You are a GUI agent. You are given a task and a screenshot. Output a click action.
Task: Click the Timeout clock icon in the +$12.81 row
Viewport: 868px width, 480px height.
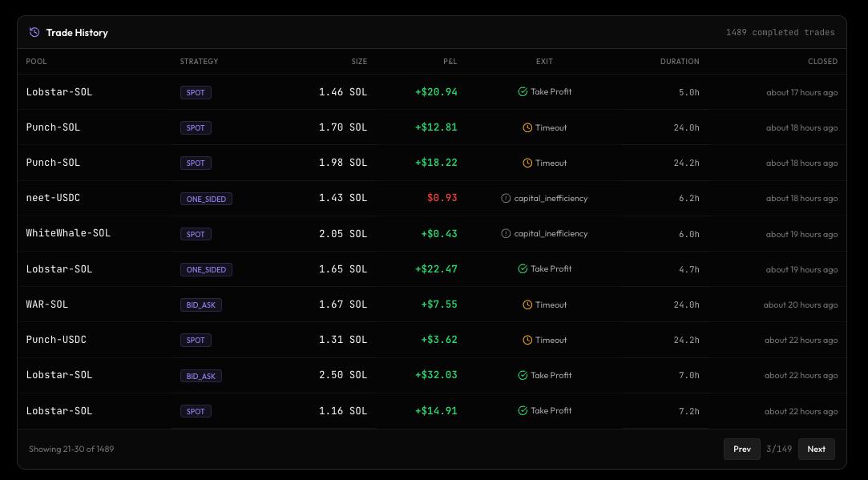[527, 128]
